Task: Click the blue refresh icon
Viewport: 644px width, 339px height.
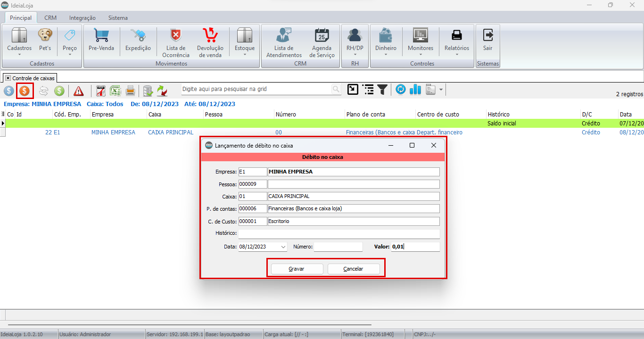Action: coord(401,90)
